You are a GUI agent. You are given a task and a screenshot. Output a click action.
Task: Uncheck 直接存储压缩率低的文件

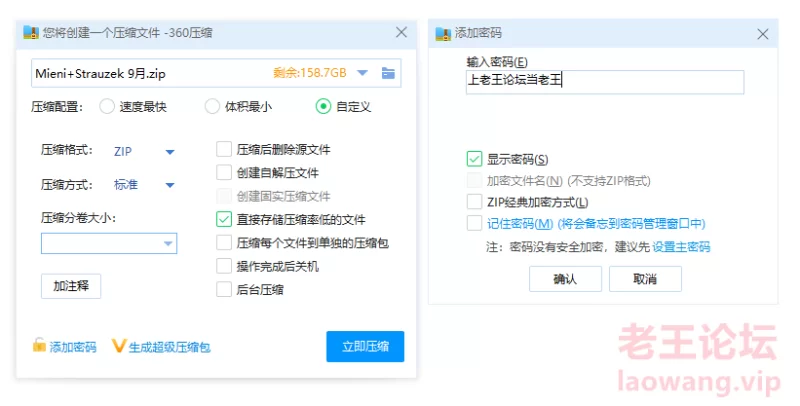point(224,219)
